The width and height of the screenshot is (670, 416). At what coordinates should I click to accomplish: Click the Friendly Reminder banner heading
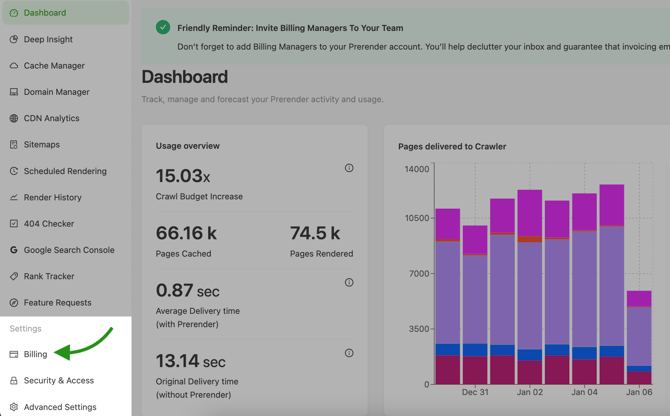coord(290,28)
